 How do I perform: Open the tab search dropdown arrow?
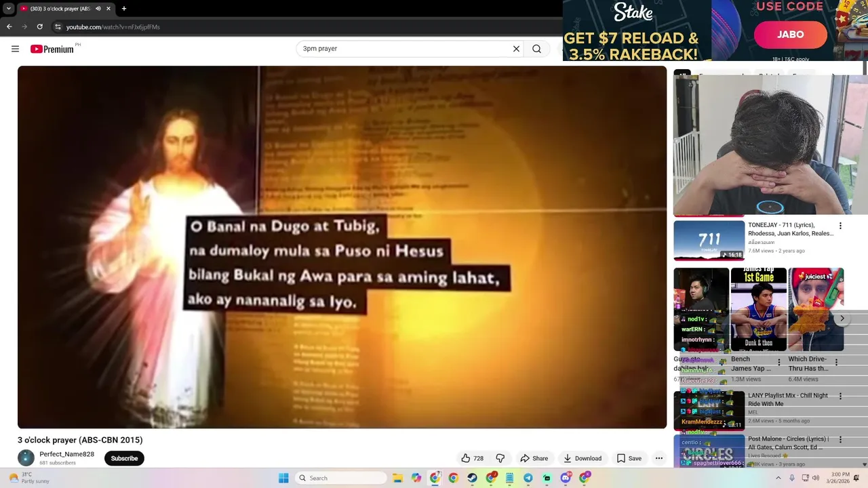pos(8,9)
